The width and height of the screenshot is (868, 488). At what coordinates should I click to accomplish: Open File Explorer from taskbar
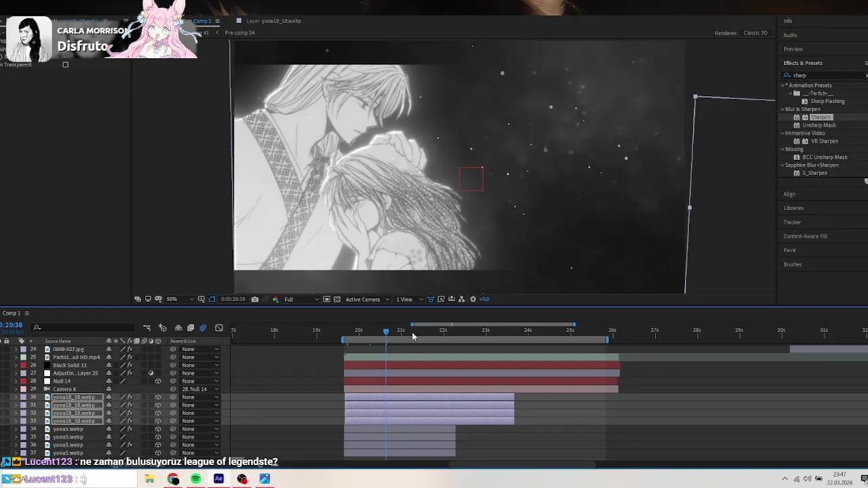pyautogui.click(x=150, y=479)
